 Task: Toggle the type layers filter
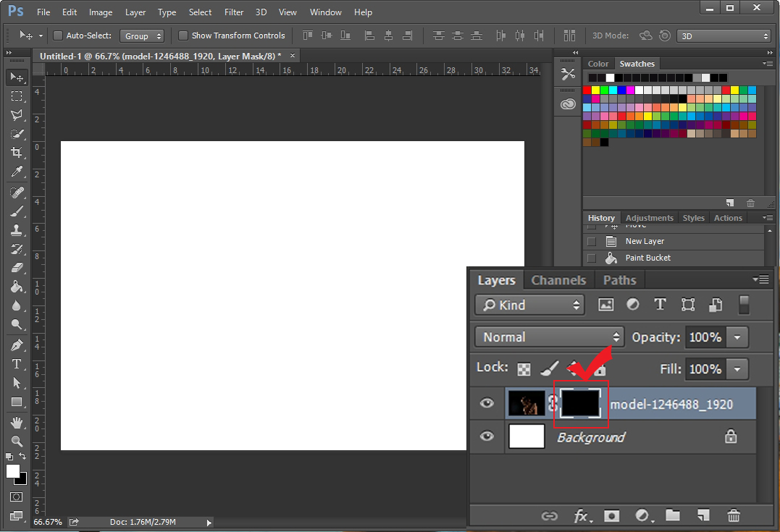(660, 304)
